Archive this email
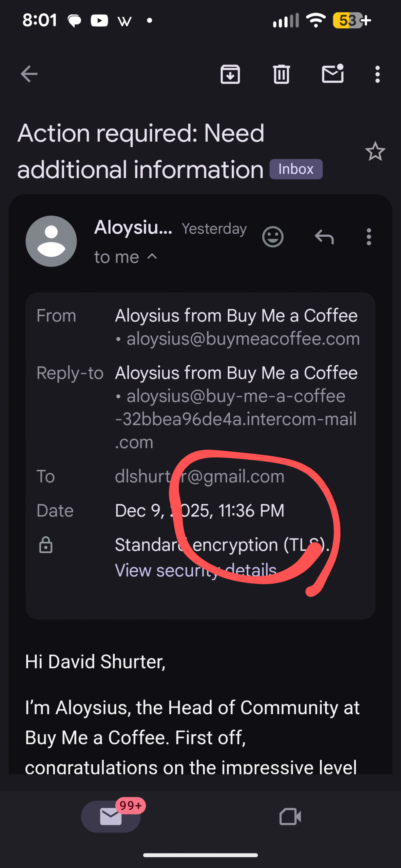 pyautogui.click(x=230, y=74)
